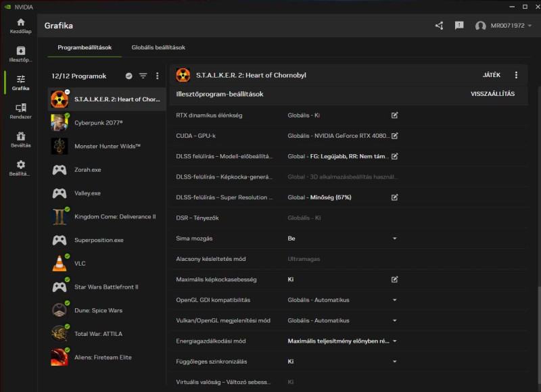Open the Rendszer system page
Screen dimensions: 541x392
click(20, 110)
